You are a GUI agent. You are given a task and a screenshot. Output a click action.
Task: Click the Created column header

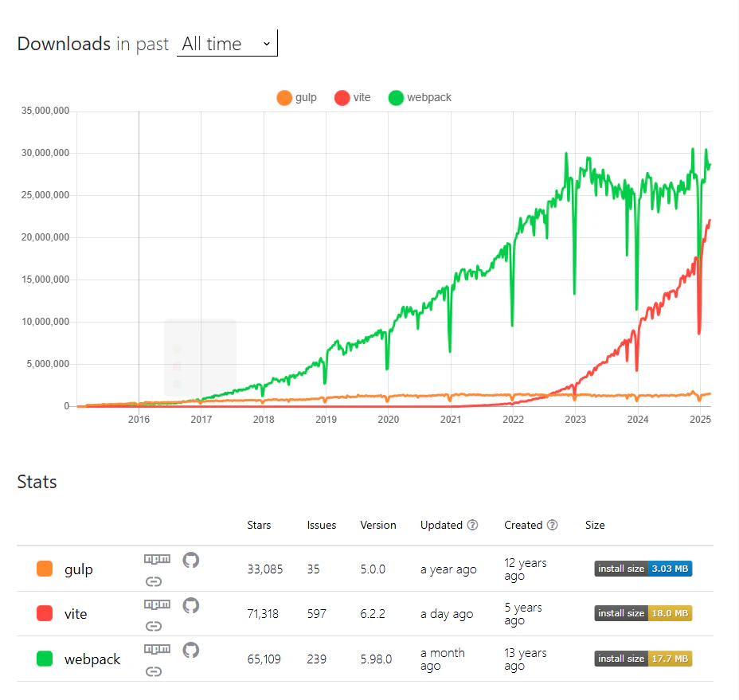pos(523,525)
